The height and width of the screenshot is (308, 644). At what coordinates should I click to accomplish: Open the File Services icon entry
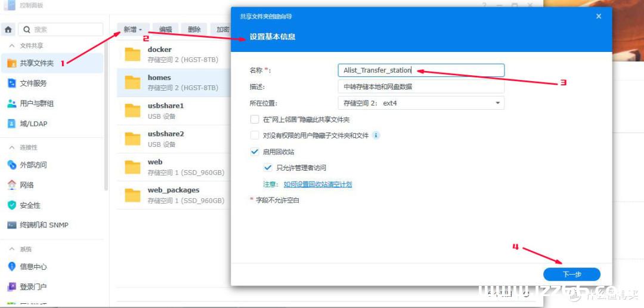tap(12, 84)
